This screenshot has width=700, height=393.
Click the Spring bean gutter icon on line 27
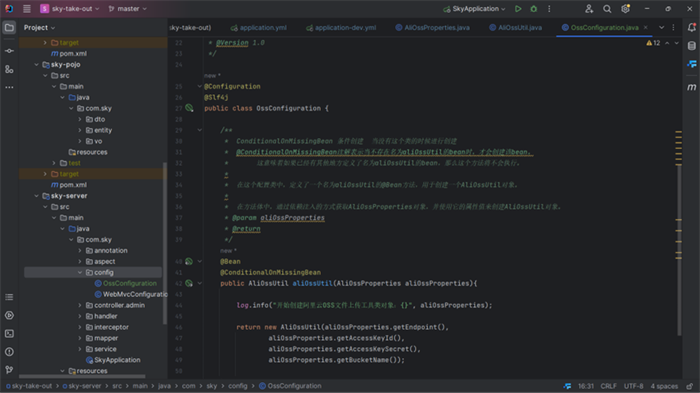pos(189,108)
